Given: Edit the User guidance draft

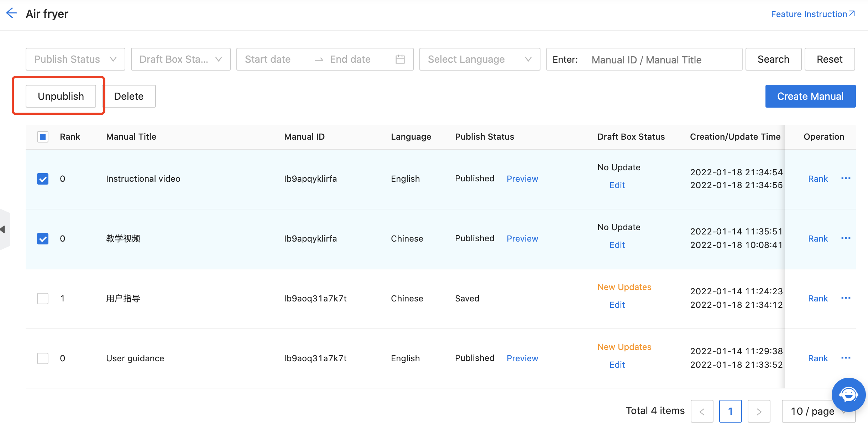Looking at the screenshot, I should (x=617, y=365).
